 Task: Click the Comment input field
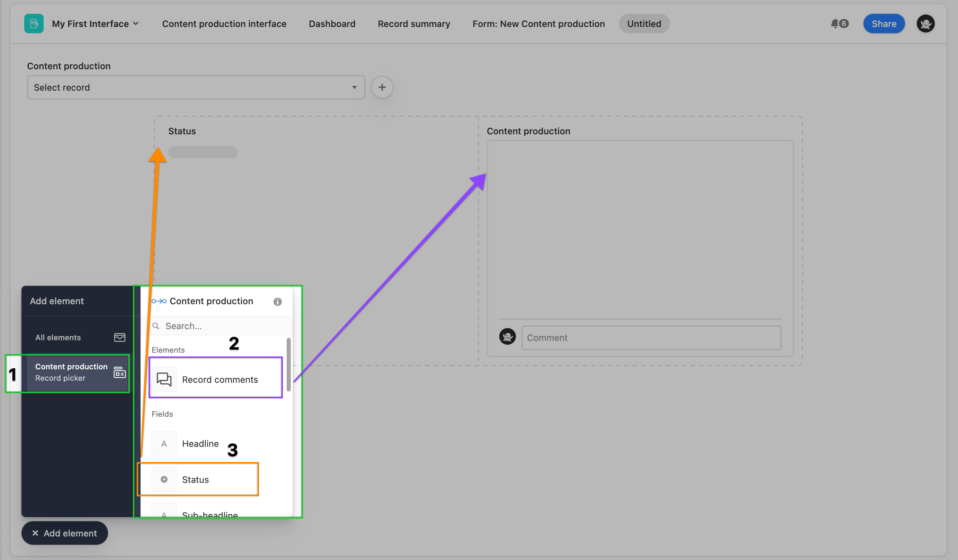pos(649,337)
